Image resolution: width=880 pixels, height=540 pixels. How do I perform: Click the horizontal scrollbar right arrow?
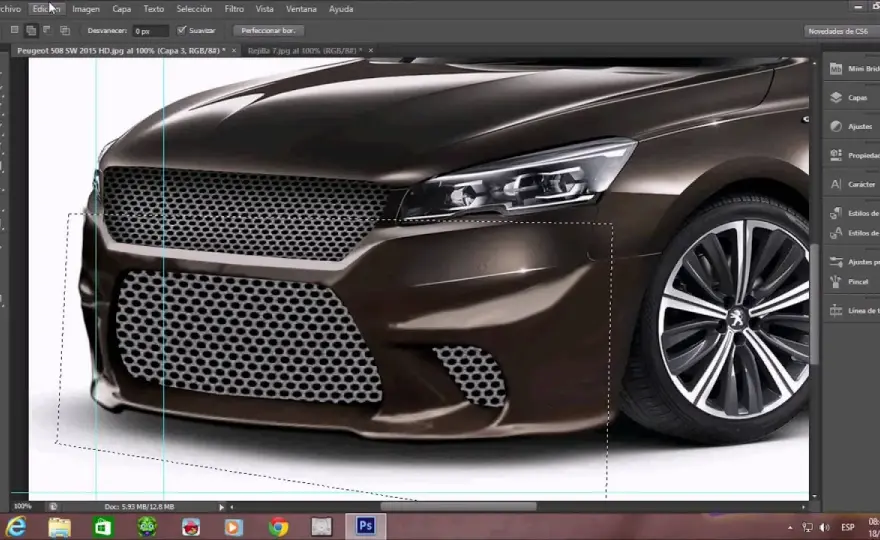pos(803,507)
